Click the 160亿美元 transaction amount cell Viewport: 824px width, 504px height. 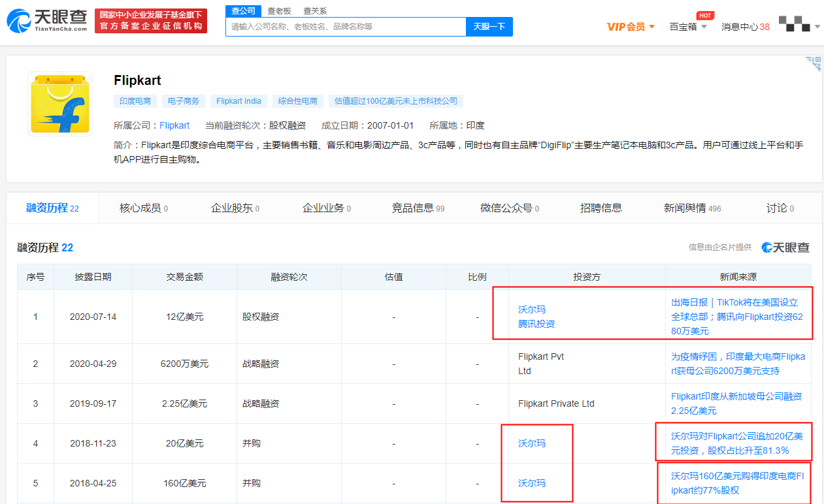coord(185,483)
